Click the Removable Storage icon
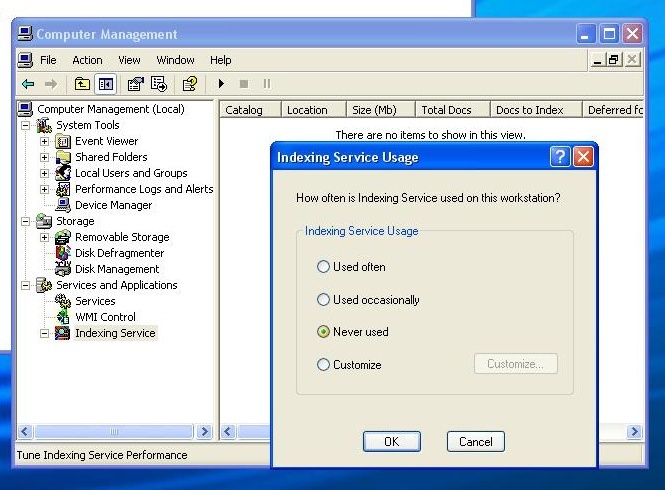The image size is (665, 490). [x=63, y=237]
